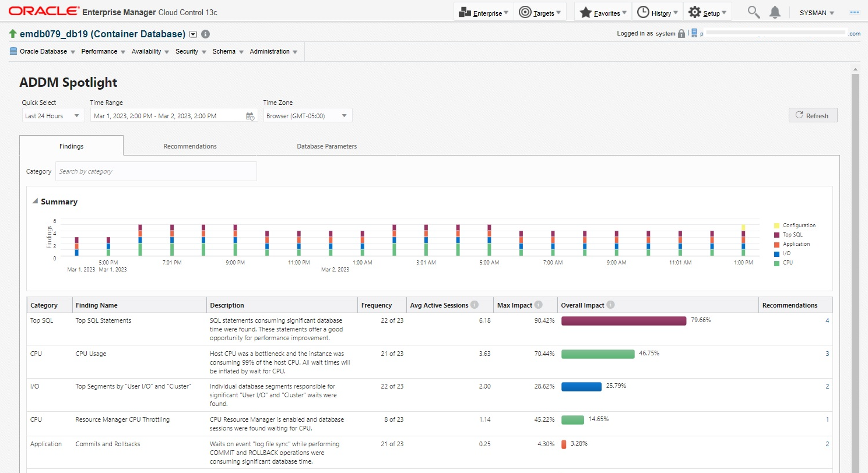This screenshot has width=868, height=473.
Task: Open the SYSMAN user dropdown
Action: point(817,12)
